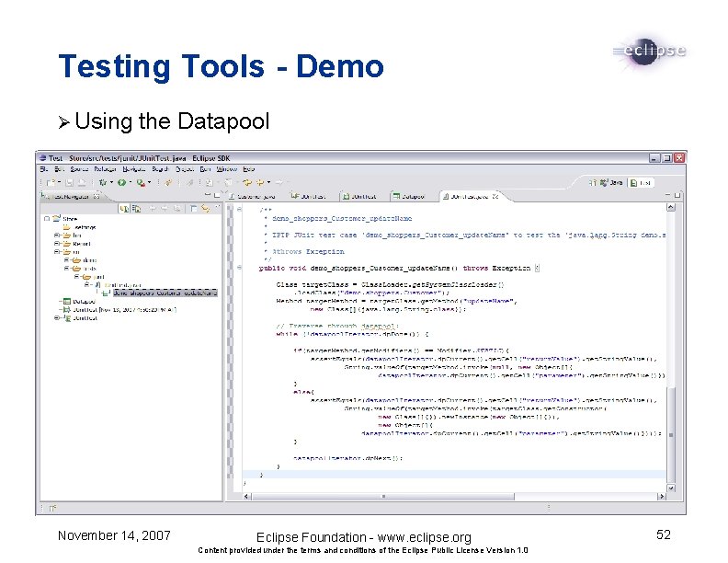Viewport: 728px width, 563px height.
Task: Collapse the tests folder
Action: (67, 269)
